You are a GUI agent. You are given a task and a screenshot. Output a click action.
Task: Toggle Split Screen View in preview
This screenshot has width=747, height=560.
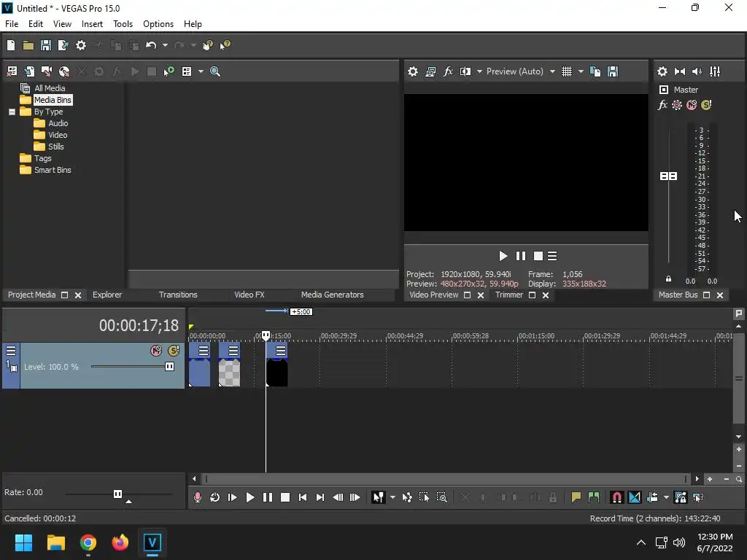(x=465, y=71)
